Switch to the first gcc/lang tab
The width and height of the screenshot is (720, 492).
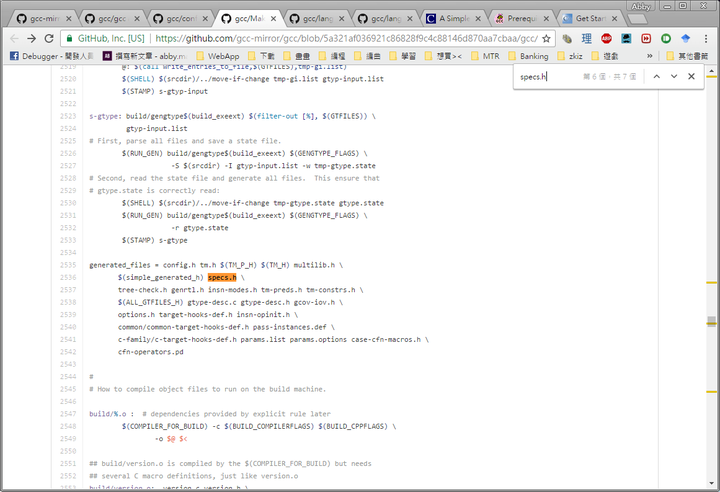tap(316, 18)
